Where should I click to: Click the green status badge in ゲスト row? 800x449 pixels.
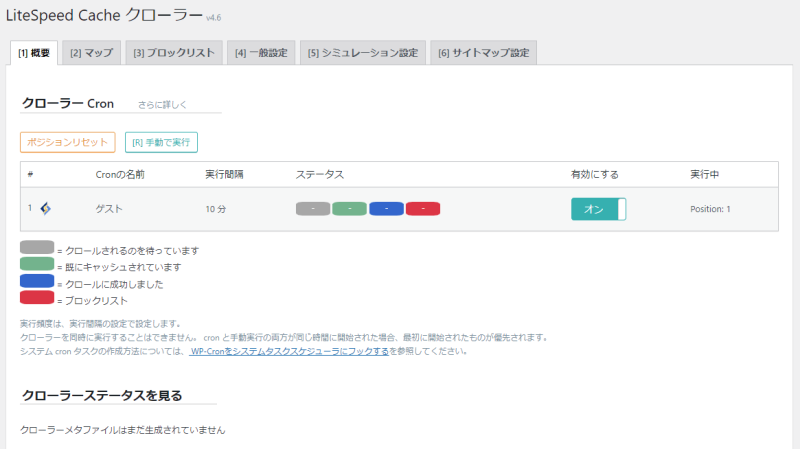click(x=349, y=209)
